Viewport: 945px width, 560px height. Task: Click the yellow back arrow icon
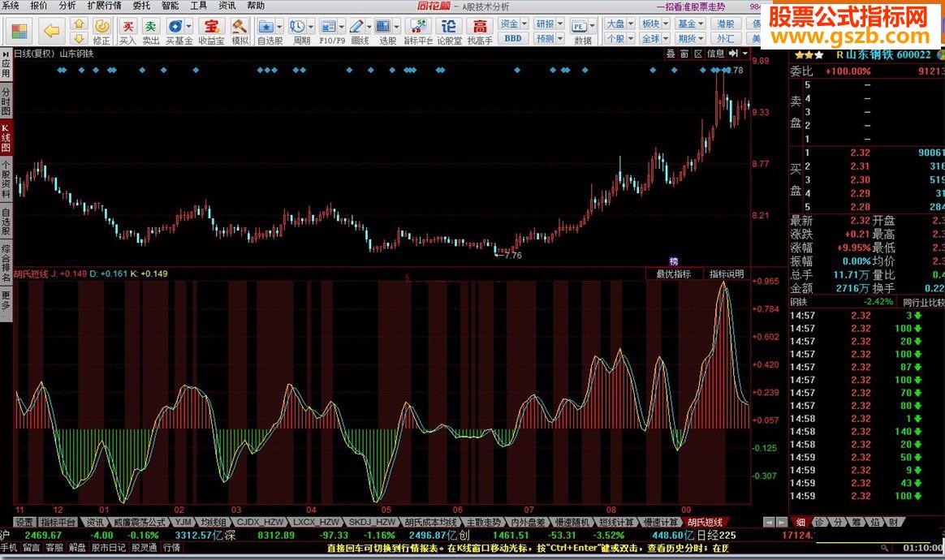point(53,30)
